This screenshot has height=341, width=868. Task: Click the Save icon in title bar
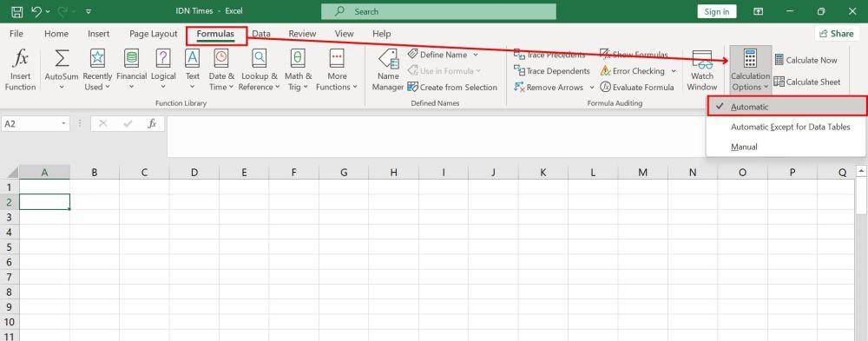pos(17,11)
